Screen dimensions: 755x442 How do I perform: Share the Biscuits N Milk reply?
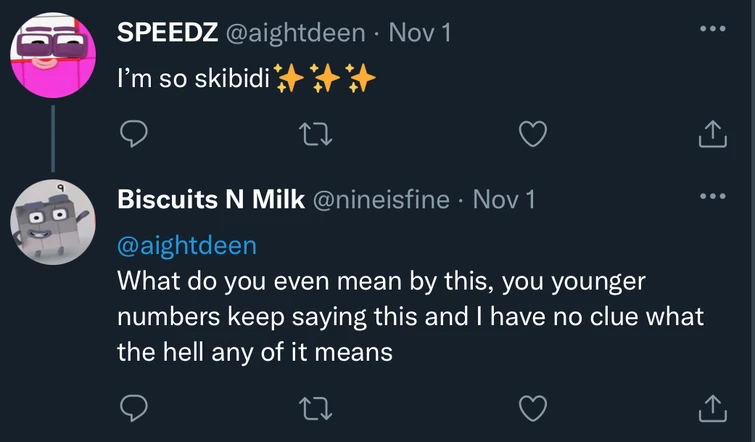coord(710,407)
